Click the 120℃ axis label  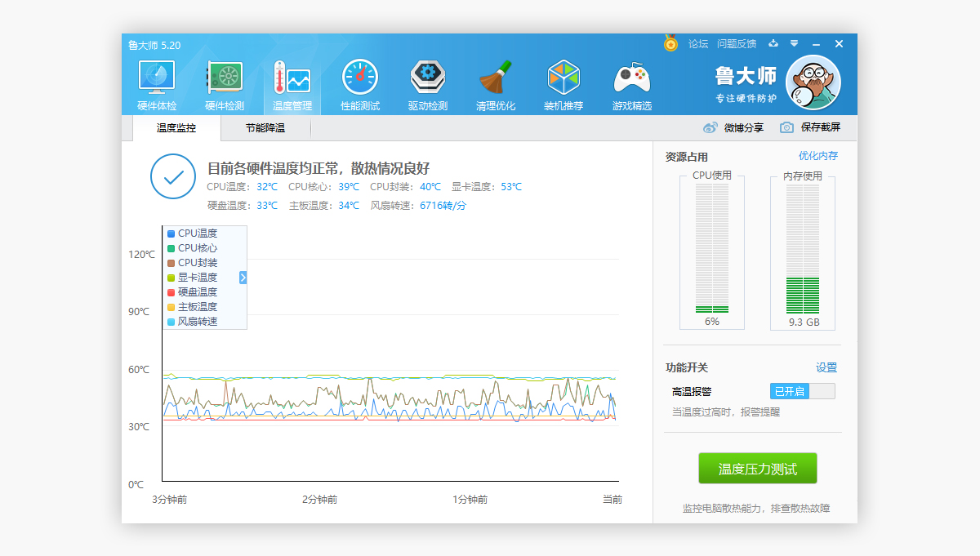pyautogui.click(x=141, y=255)
